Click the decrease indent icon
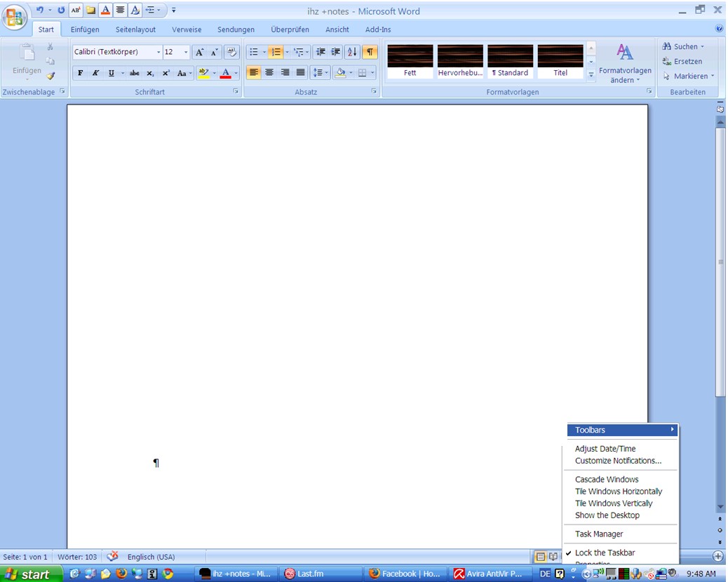Viewport: 728px width, 582px height. [x=321, y=52]
